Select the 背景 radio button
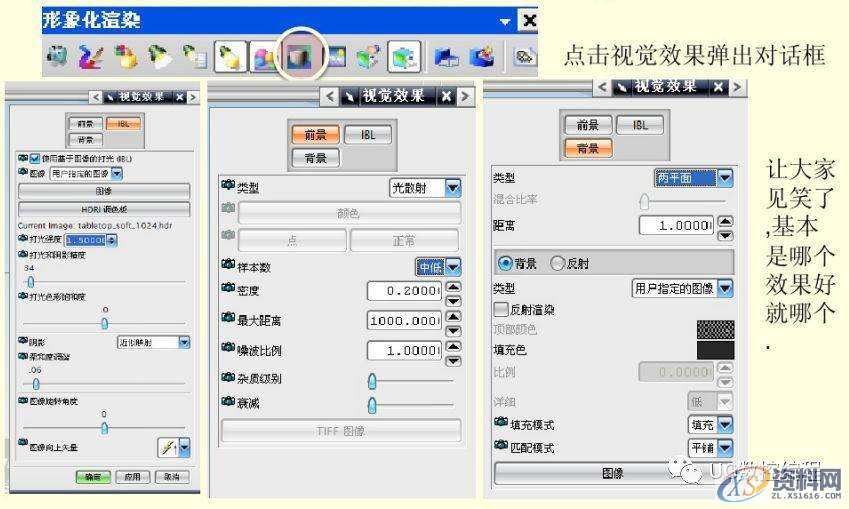849x509 pixels. 505,263
